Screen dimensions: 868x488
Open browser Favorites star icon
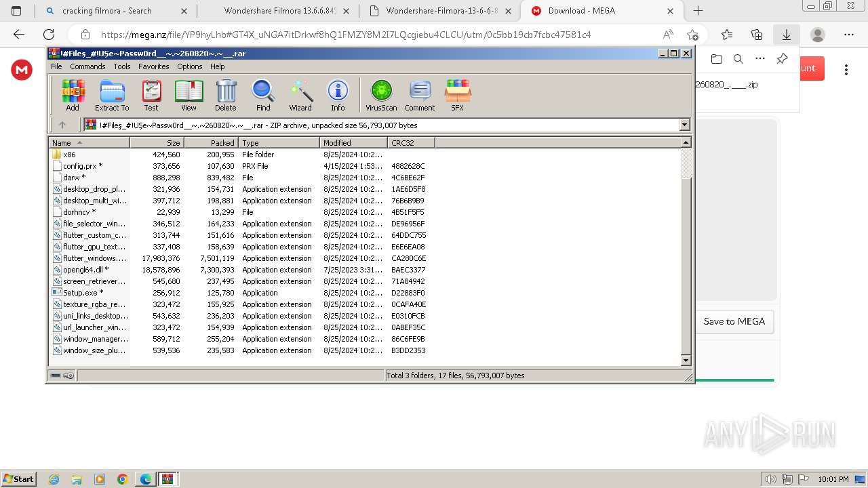727,35
